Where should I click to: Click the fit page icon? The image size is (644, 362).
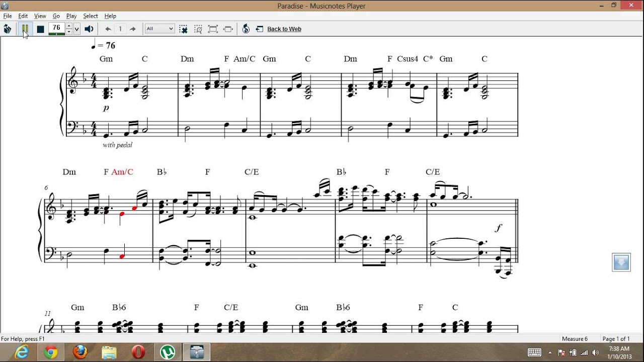(213, 29)
